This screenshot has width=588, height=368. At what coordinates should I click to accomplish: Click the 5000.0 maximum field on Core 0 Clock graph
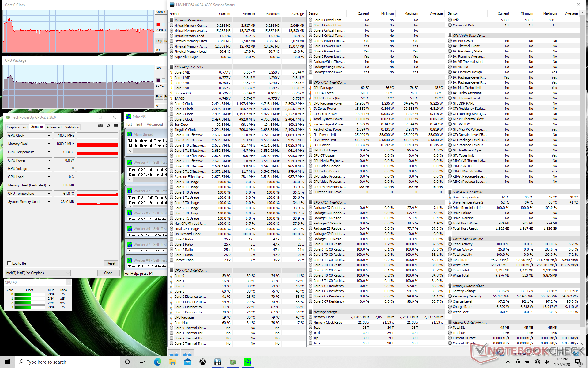pos(161,12)
